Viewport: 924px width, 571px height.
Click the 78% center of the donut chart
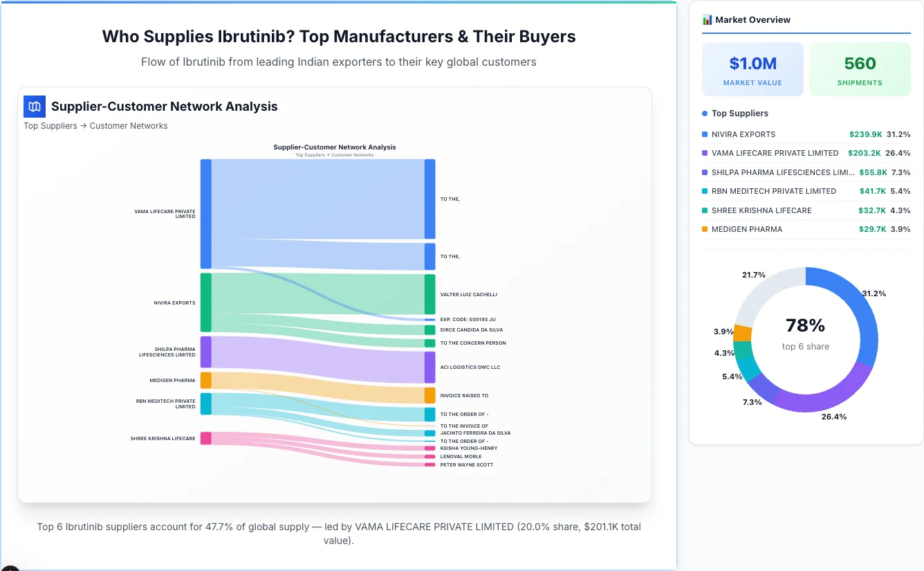point(805,324)
